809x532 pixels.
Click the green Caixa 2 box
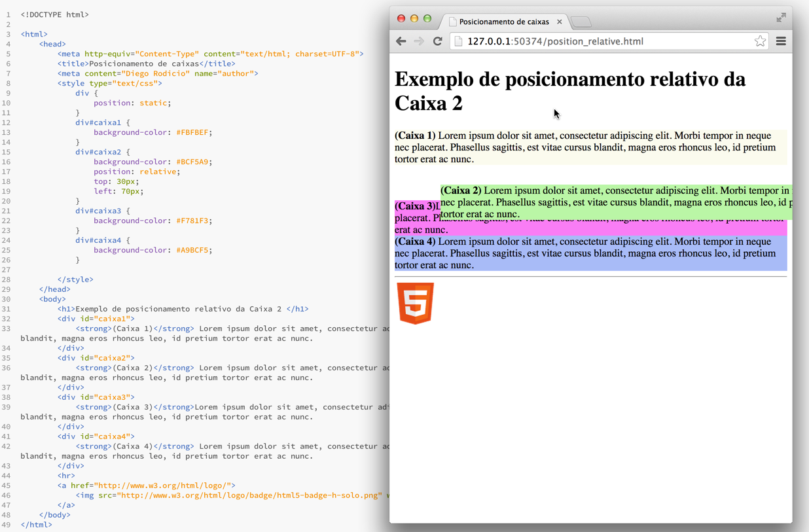(x=615, y=202)
